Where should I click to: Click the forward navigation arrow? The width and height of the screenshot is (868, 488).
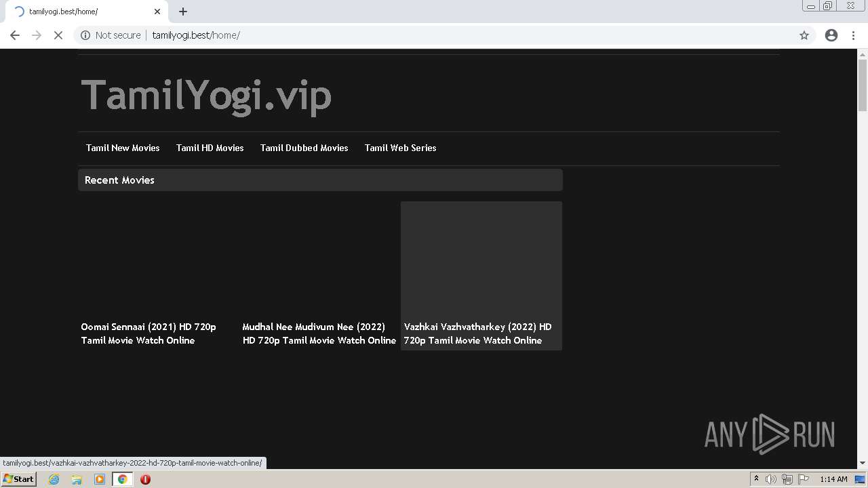click(x=37, y=35)
